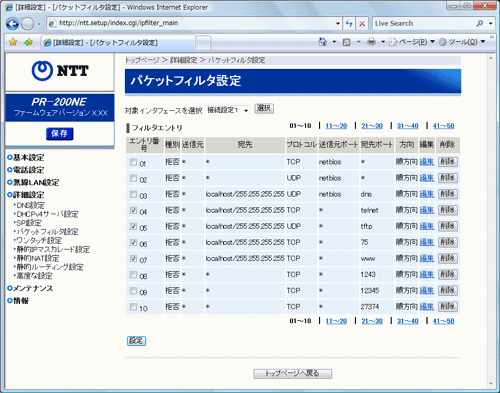Open the Page (ページ) menu dropdown
This screenshot has height=393, width=500.
click(412, 42)
